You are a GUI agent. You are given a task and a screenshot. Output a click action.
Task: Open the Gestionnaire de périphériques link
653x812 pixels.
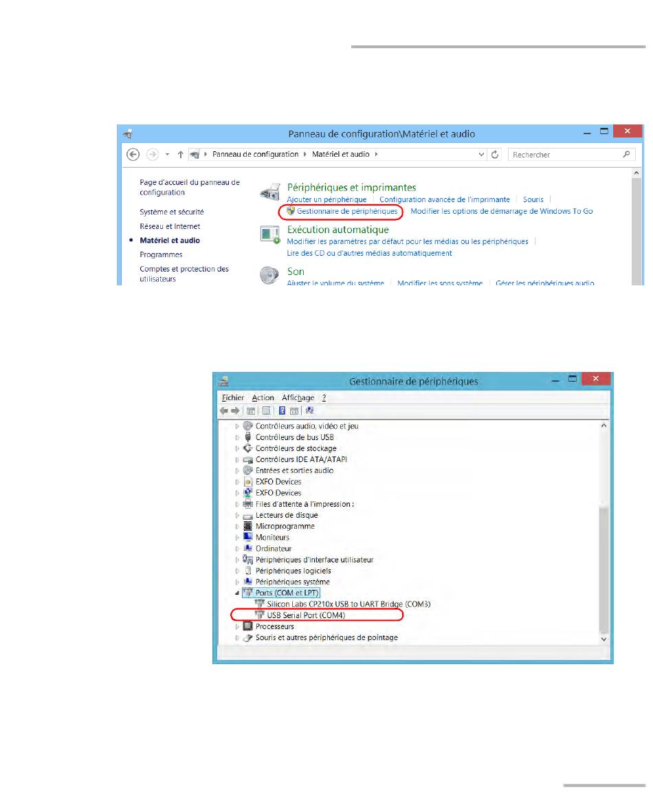click(346, 211)
